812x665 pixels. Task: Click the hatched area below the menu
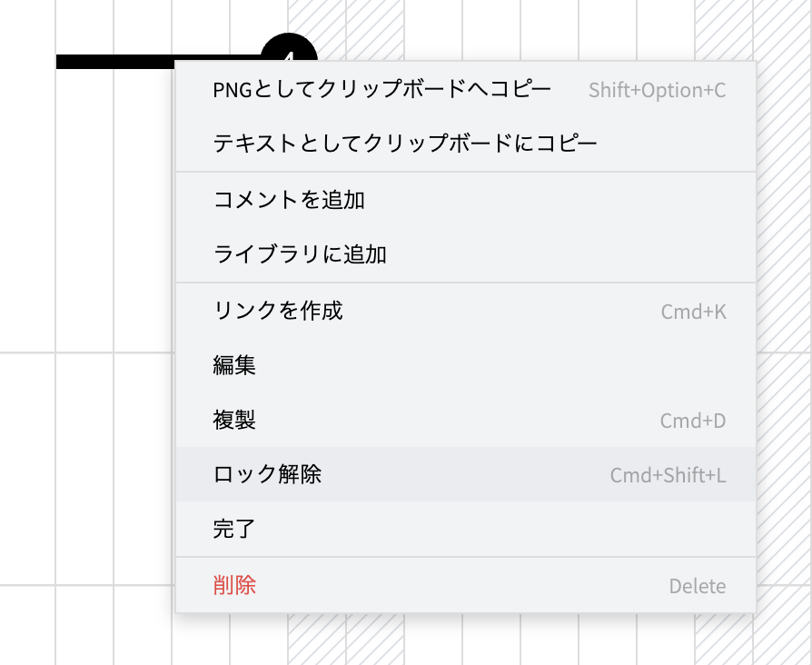345,640
